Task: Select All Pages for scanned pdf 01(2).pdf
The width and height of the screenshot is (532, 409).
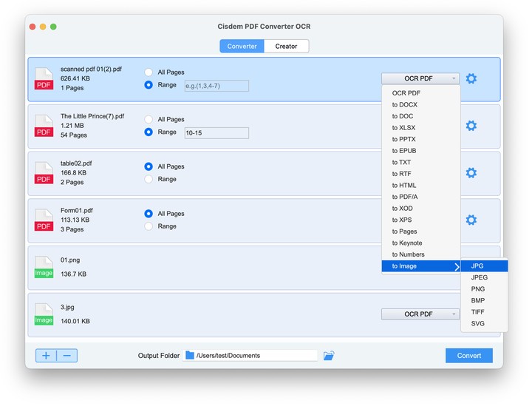Action: [x=149, y=72]
